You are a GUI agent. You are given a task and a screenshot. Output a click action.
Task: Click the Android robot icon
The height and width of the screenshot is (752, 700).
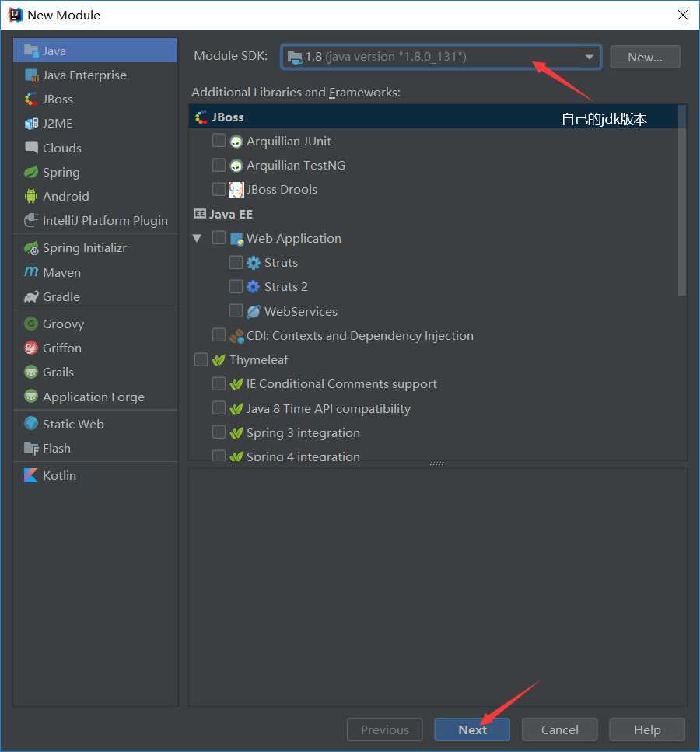pos(31,196)
